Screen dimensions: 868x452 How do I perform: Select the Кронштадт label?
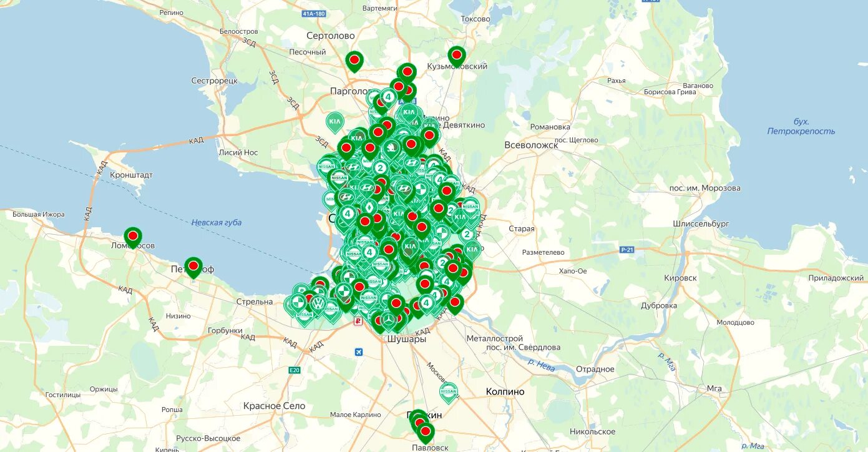[131, 175]
